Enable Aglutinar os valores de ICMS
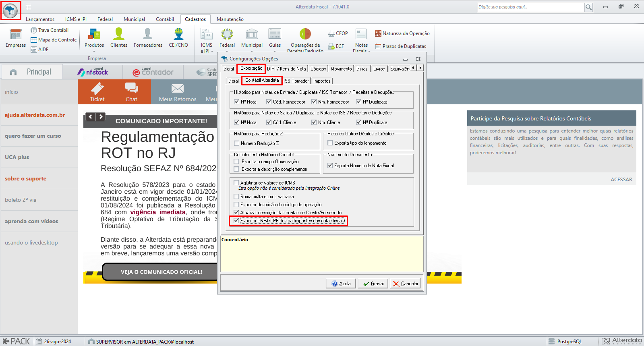Image resolution: width=644 pixels, height=346 pixels. pyautogui.click(x=236, y=183)
